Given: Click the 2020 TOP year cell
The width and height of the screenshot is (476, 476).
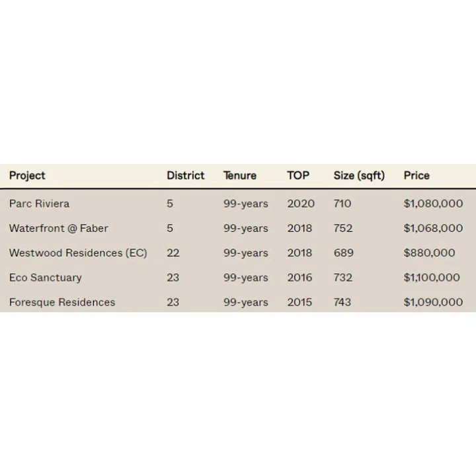Looking at the screenshot, I should click(301, 204).
